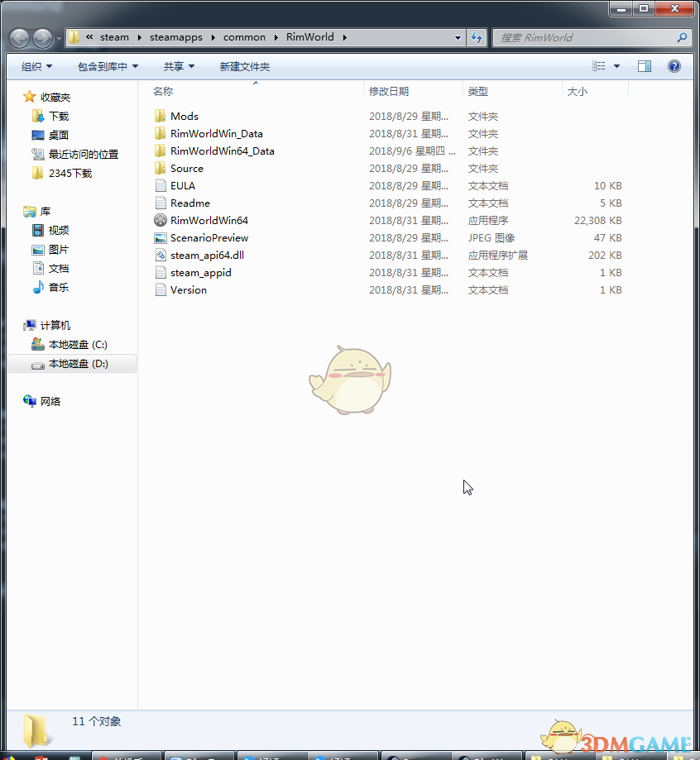
Task: Open the view options dropdown arrow
Action: tap(616, 66)
